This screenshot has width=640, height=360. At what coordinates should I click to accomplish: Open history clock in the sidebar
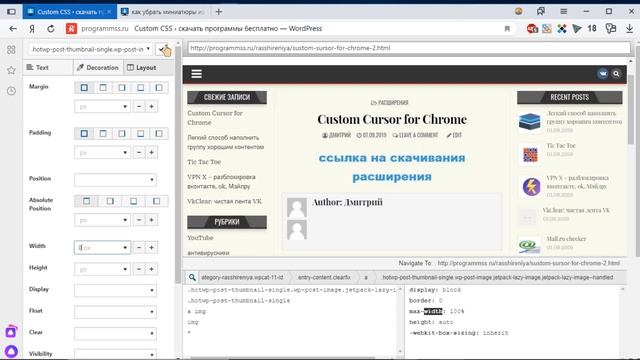(x=11, y=91)
